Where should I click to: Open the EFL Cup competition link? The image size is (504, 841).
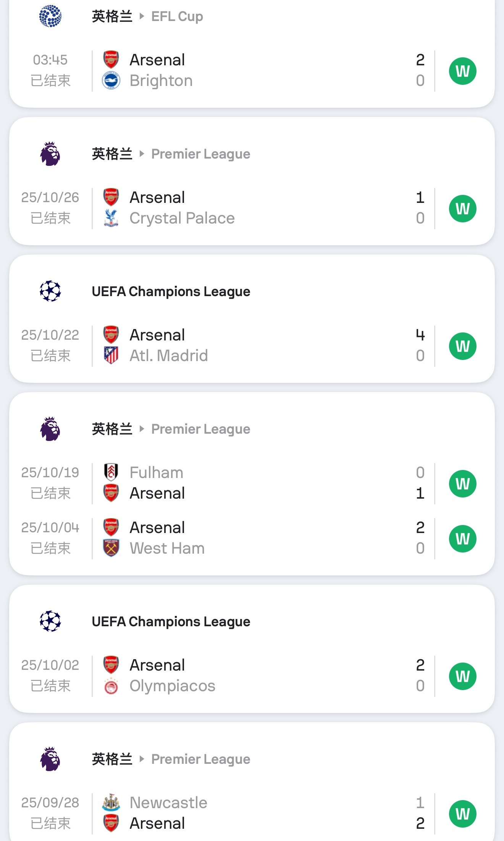point(177,16)
